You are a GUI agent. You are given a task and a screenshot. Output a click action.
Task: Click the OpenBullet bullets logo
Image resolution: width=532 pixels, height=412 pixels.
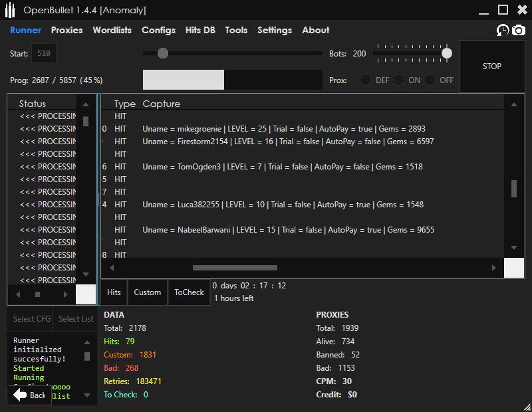point(10,10)
